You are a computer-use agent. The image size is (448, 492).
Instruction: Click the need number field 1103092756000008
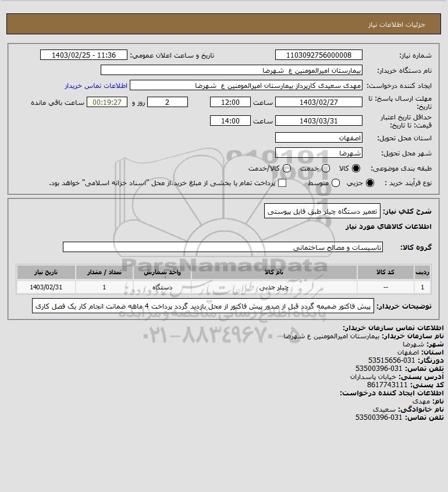[x=318, y=55]
